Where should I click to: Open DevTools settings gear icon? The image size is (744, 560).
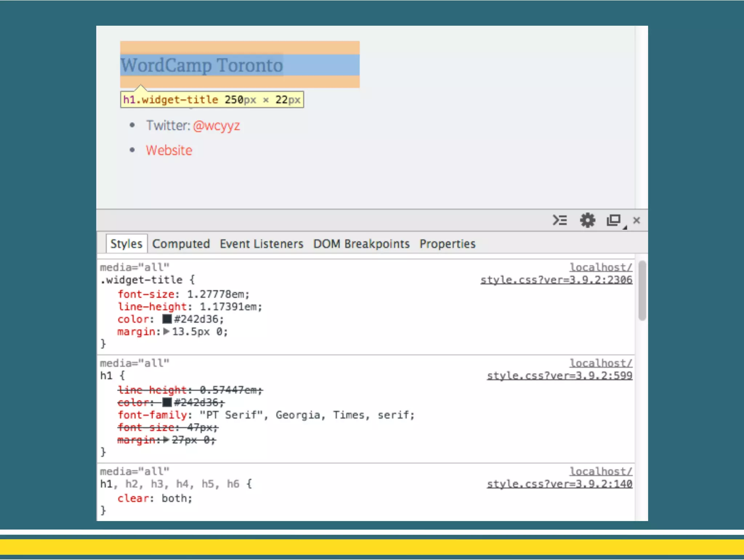click(587, 220)
